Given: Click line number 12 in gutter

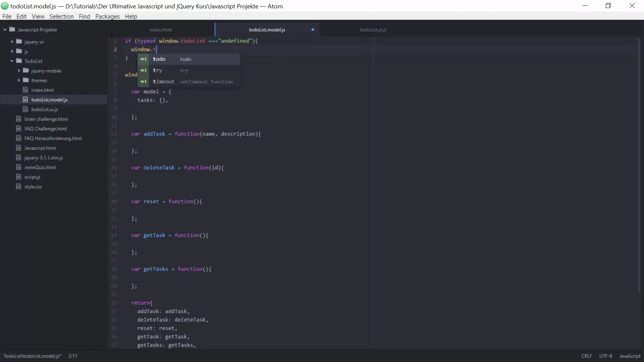Looking at the screenshot, I should pyautogui.click(x=114, y=134).
